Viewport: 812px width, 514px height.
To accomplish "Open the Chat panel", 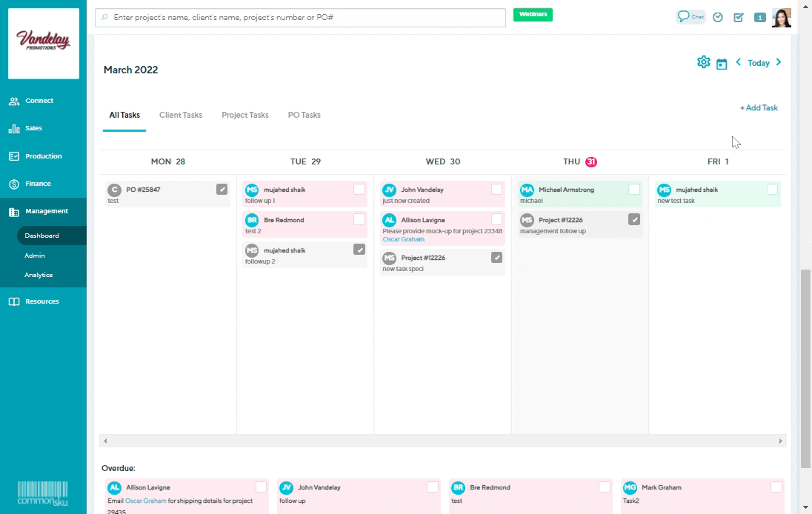I will click(690, 16).
